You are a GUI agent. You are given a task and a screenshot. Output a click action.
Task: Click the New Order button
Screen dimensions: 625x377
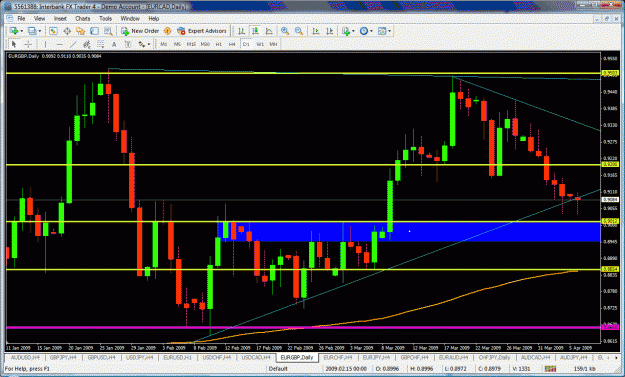[x=140, y=31]
